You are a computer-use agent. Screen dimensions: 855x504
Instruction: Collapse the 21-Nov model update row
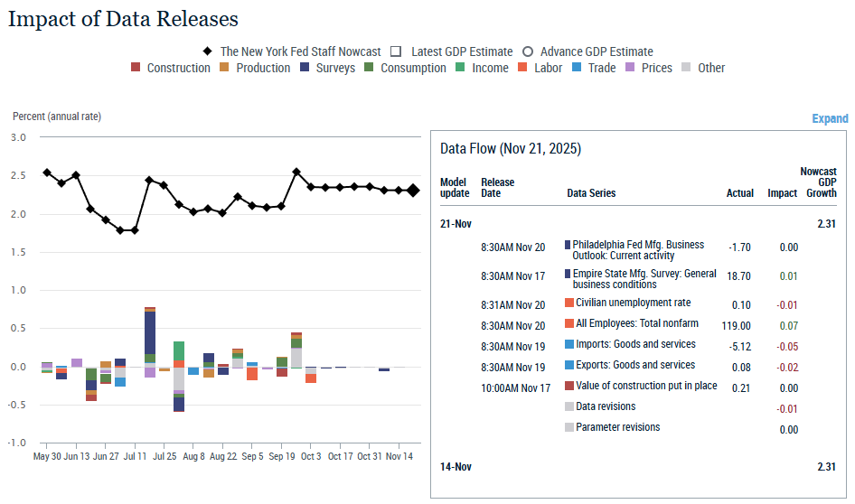(x=456, y=223)
